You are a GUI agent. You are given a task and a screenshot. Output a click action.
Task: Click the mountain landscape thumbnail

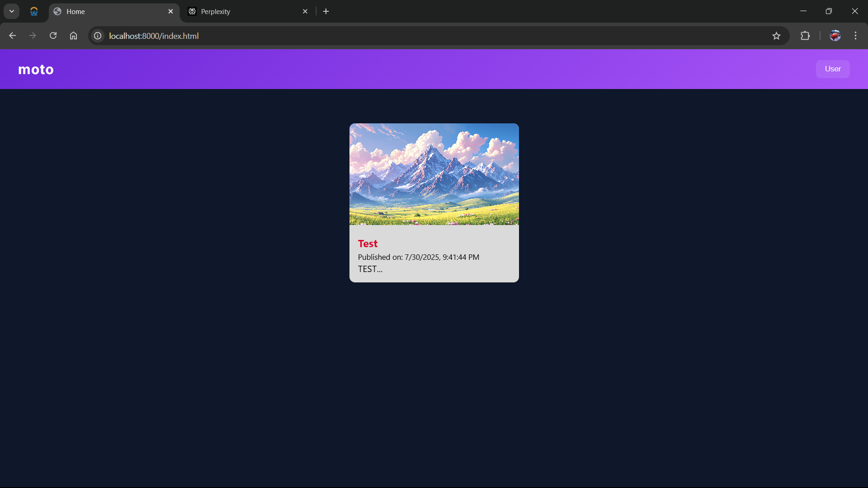click(x=434, y=174)
